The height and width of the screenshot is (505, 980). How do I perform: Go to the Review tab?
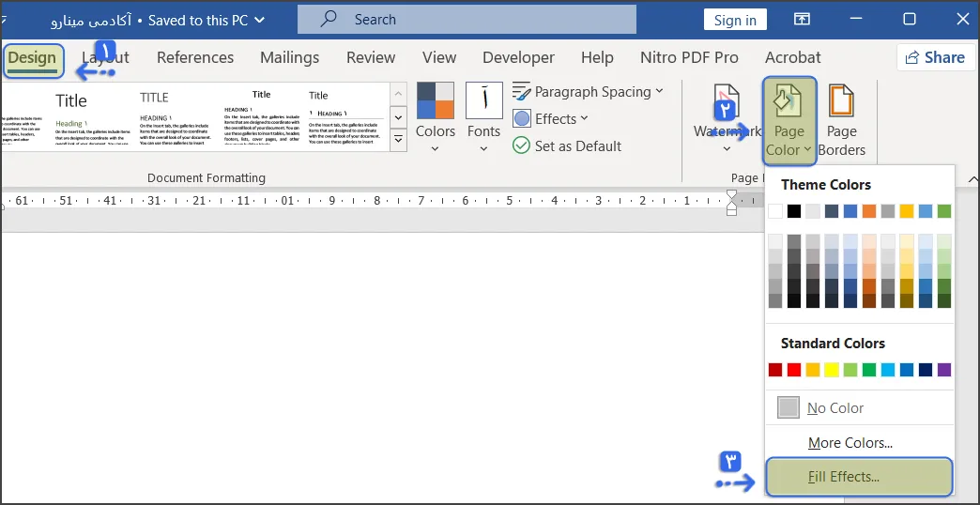(371, 57)
